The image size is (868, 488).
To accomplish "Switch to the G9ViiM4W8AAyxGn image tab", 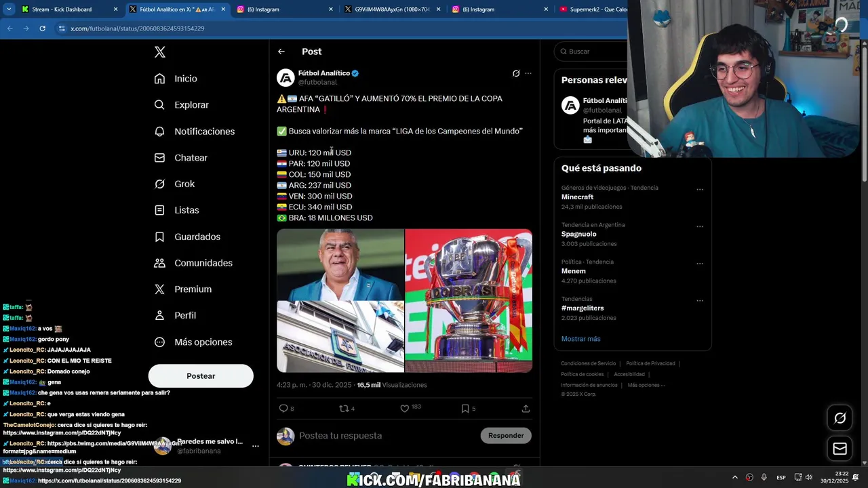I will coord(392,9).
